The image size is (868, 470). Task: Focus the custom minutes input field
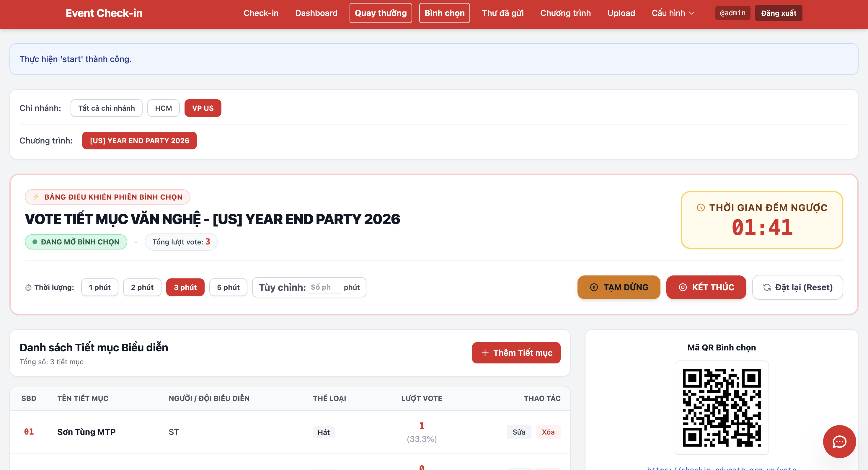click(x=325, y=287)
